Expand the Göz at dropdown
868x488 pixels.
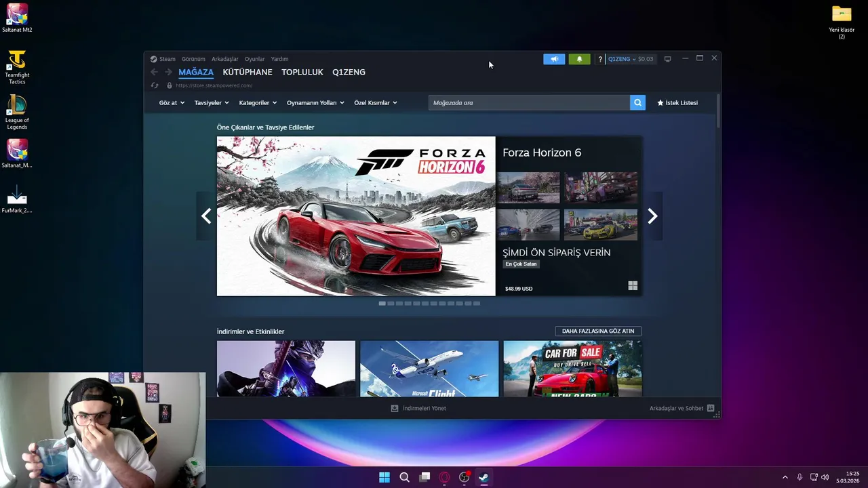pos(172,102)
